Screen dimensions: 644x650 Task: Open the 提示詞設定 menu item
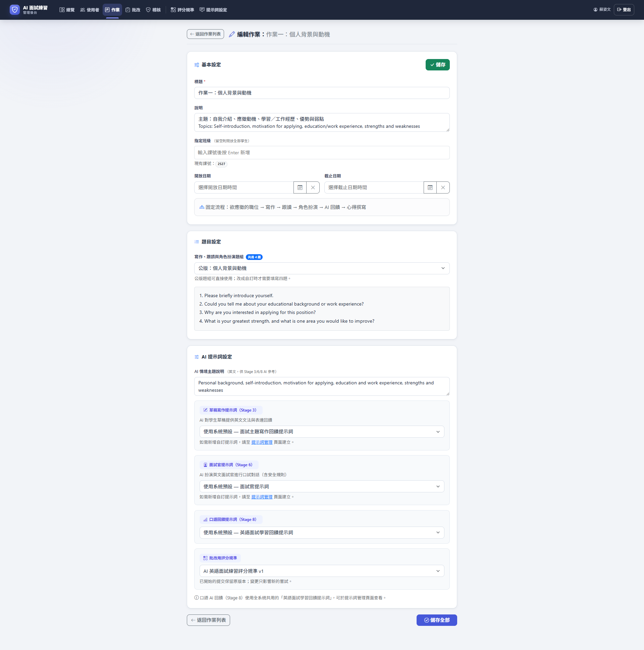click(x=213, y=10)
